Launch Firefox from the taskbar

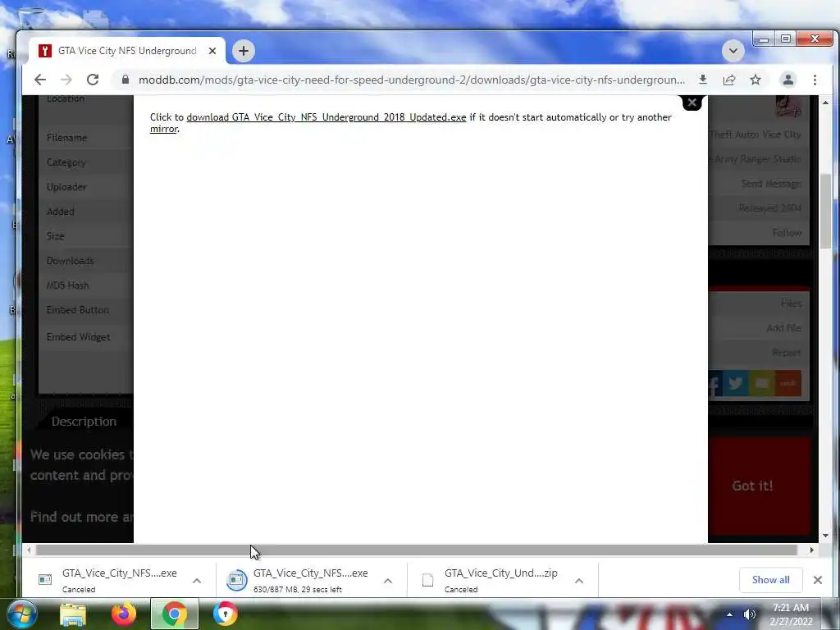click(124, 614)
